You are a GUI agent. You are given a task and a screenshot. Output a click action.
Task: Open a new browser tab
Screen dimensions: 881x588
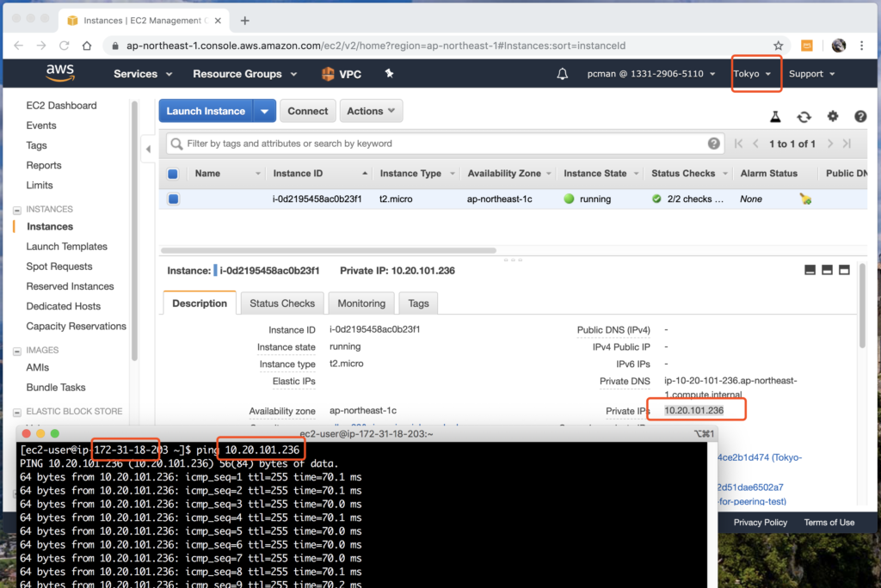click(x=245, y=21)
